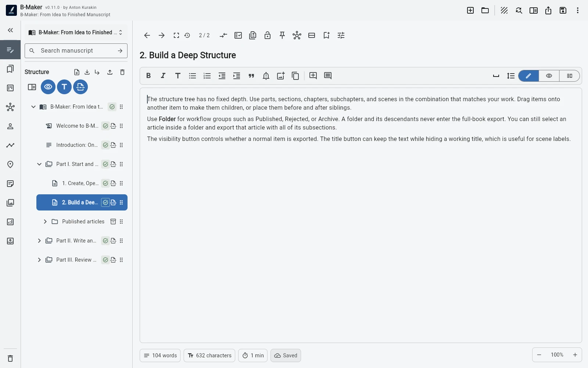
Task: Open version history clock icon
Action: click(x=187, y=35)
